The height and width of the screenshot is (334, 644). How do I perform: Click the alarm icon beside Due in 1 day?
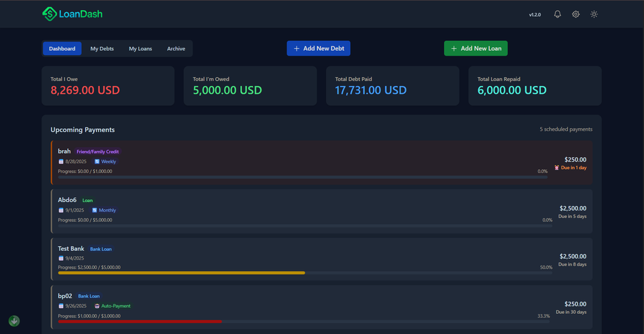click(556, 168)
